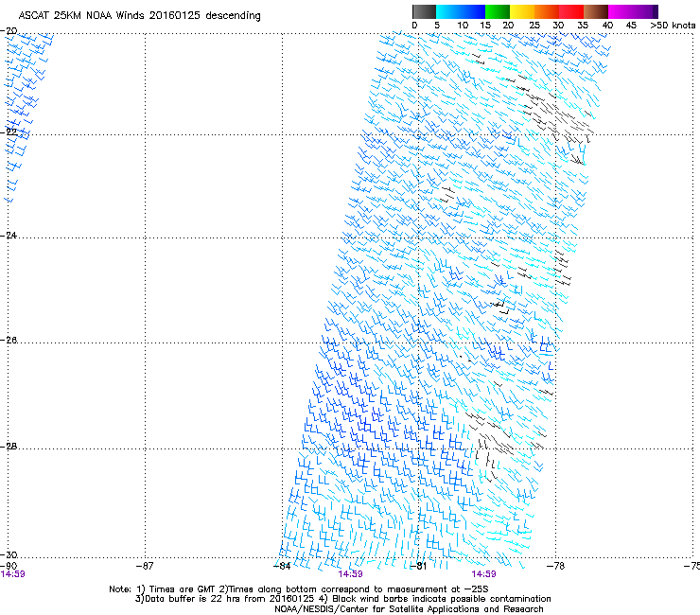Select the blue 5–15 knots color bar segment
The height and width of the screenshot is (615, 700).
coord(461,11)
